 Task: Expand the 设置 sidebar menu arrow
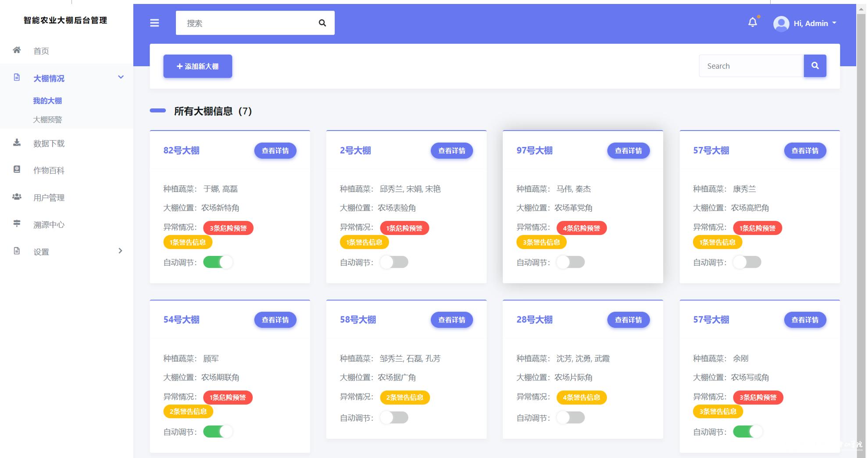click(x=120, y=251)
